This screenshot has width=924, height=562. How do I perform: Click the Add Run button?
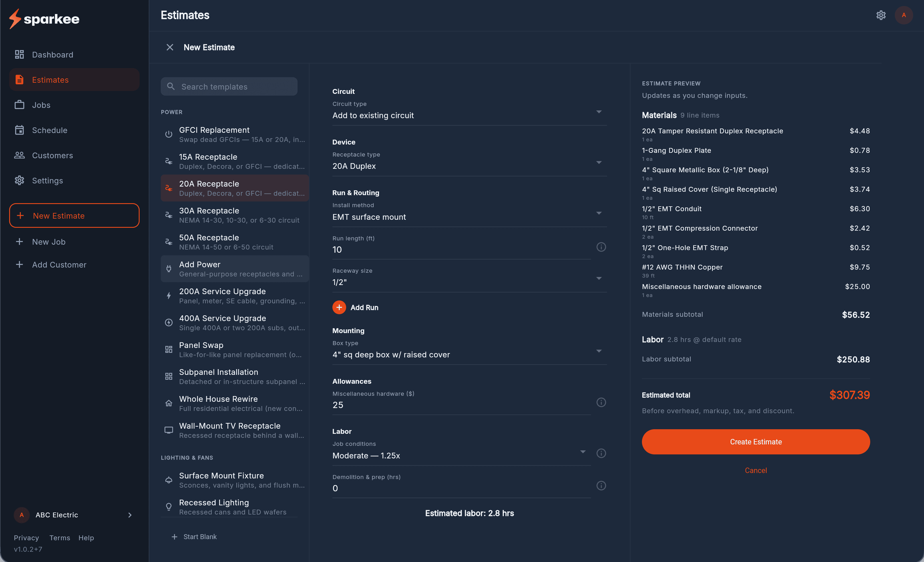356,307
